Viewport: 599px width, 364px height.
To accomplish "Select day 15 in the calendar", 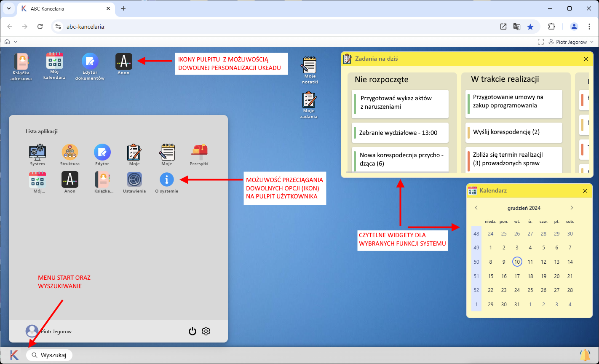I will coord(490,276).
